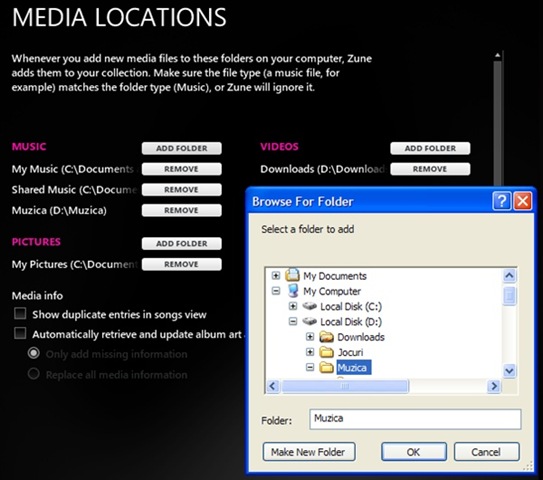Select Downloads in folder tree

pos(360,337)
